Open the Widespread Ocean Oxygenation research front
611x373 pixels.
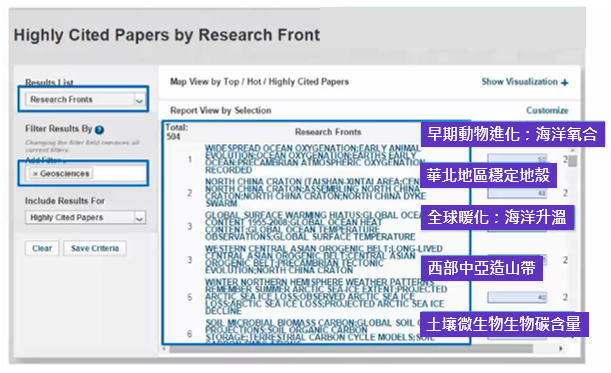[313, 159]
